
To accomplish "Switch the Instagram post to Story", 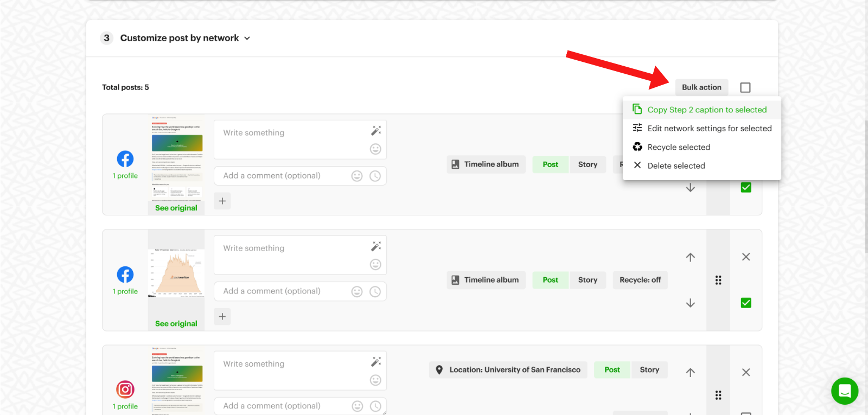I will coord(649,370).
